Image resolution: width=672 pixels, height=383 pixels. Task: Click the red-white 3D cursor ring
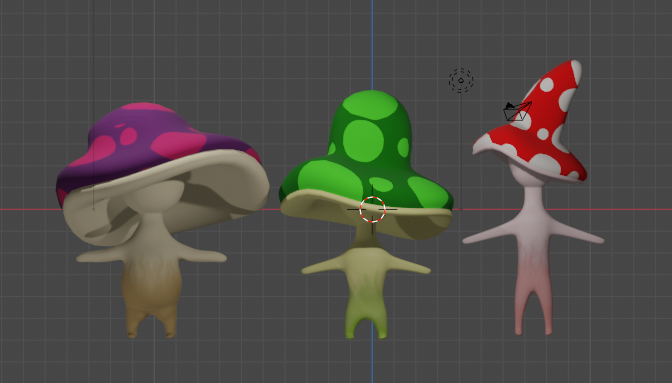[372, 209]
